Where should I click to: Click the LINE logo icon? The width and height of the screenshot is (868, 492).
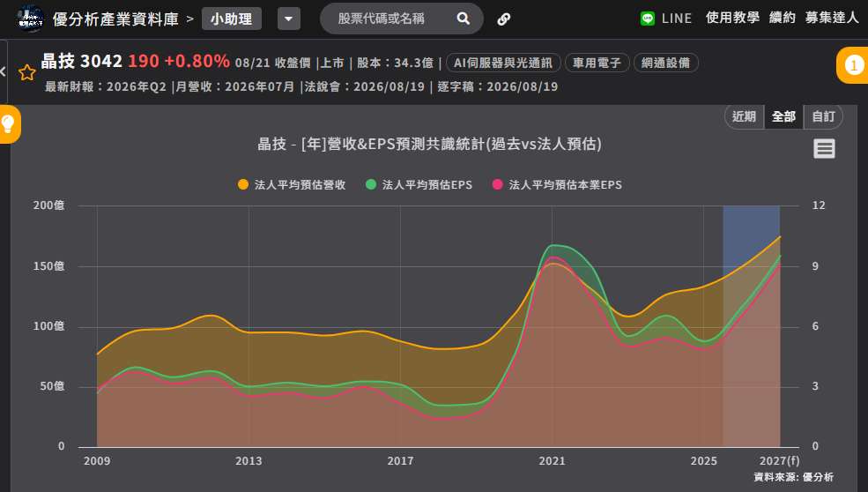tap(648, 19)
